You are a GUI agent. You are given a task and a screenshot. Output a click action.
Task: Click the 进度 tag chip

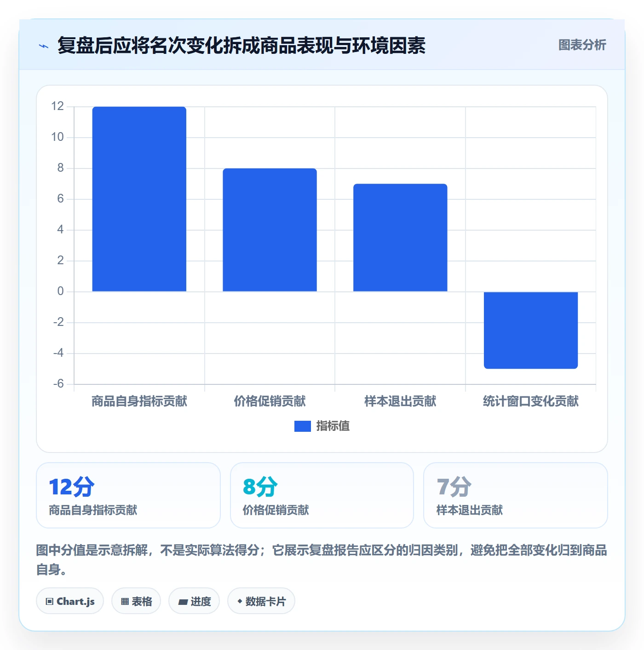click(194, 601)
